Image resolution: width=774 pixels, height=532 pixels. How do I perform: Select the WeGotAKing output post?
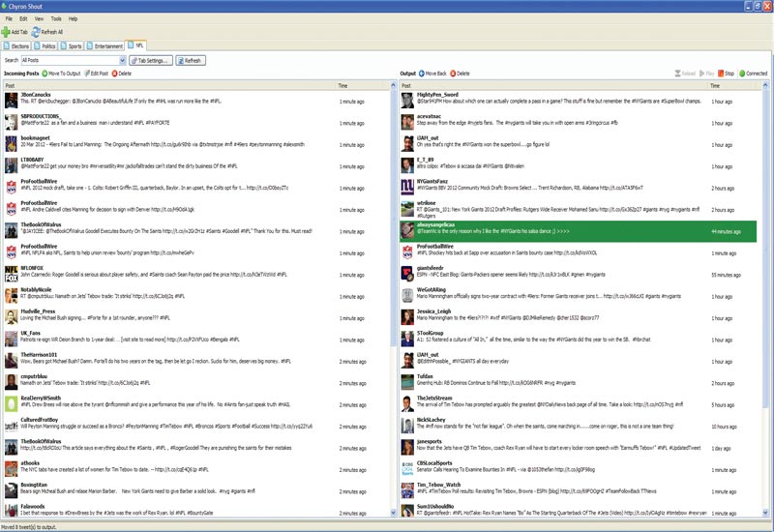click(x=578, y=296)
